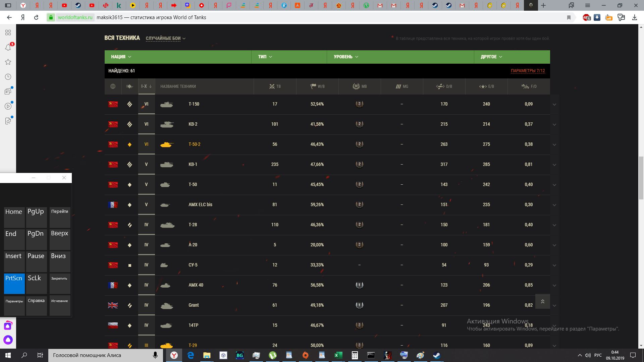The width and height of the screenshot is (644, 362).
Task: Click Insert key on on-screen keyboard
Action: 14,261
